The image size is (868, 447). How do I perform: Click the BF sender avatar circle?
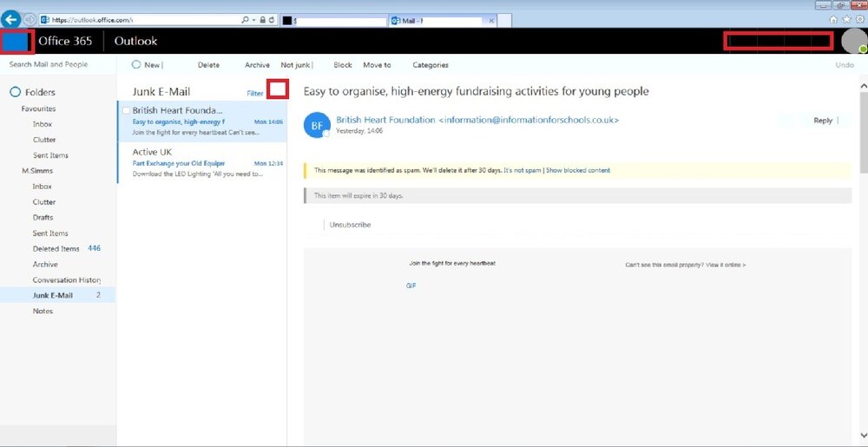(x=317, y=126)
